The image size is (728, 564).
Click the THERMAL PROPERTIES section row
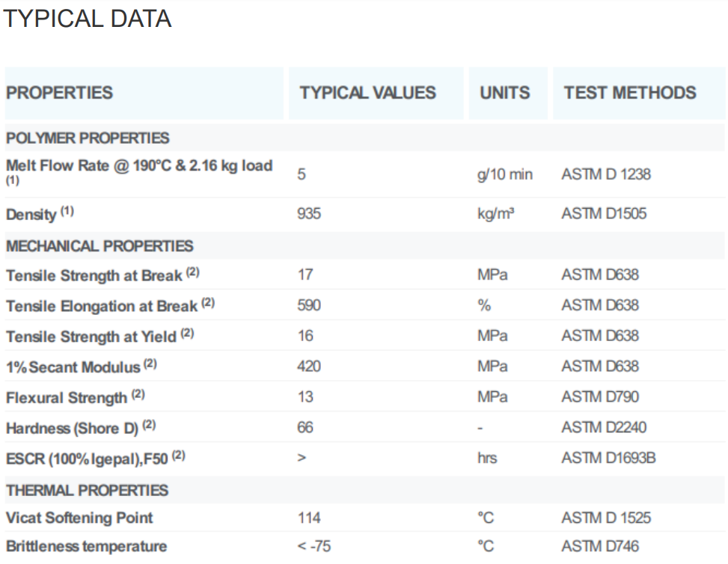(88, 491)
